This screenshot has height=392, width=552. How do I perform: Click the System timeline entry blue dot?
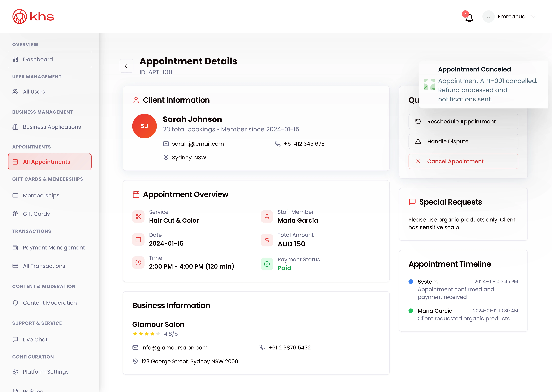[411, 281]
